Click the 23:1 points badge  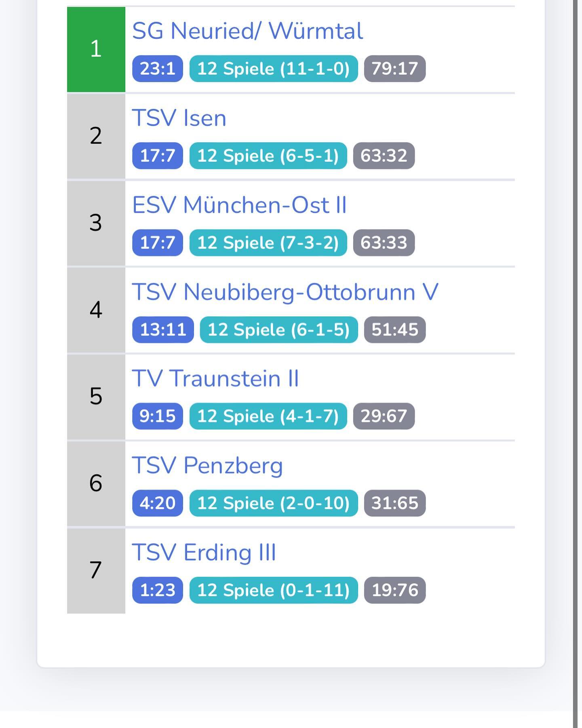pyautogui.click(x=158, y=69)
